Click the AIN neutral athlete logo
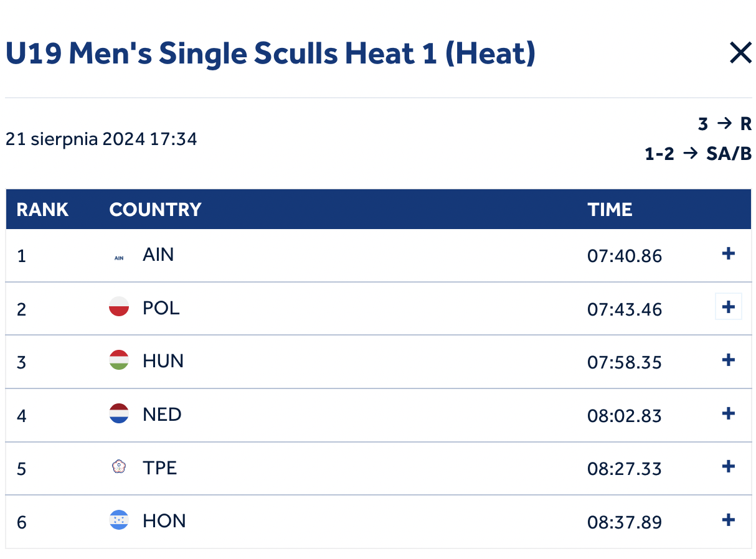 click(119, 258)
